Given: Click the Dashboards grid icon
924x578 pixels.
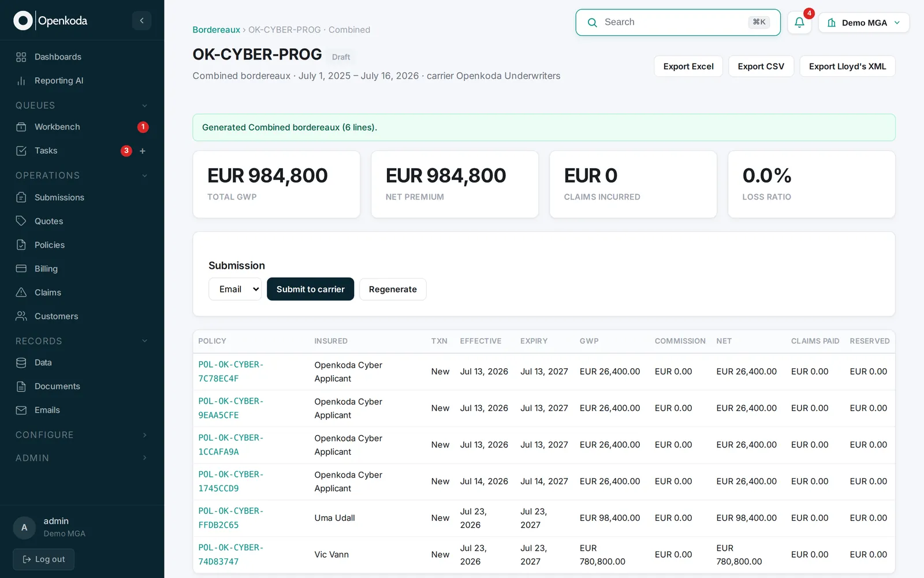Looking at the screenshot, I should (21, 57).
